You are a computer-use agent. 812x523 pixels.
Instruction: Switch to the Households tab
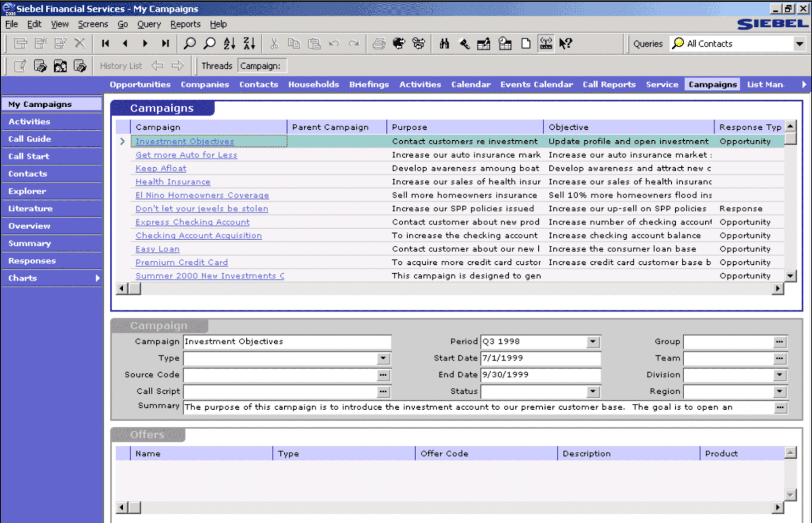pos(314,84)
